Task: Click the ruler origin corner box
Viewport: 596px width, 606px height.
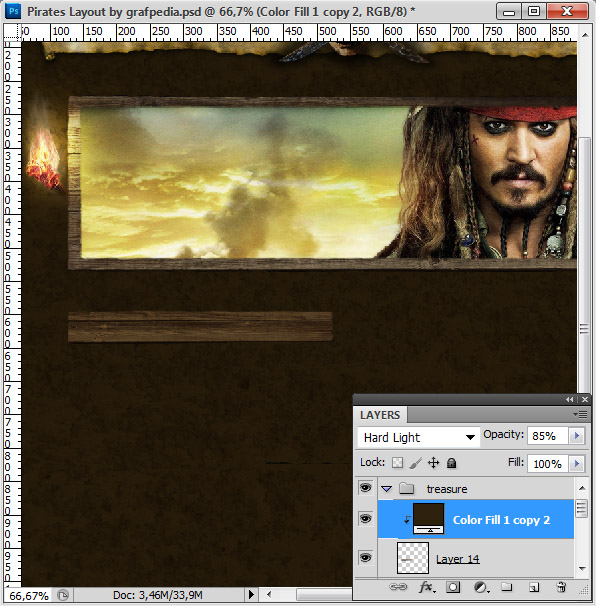Action: tap(12, 32)
